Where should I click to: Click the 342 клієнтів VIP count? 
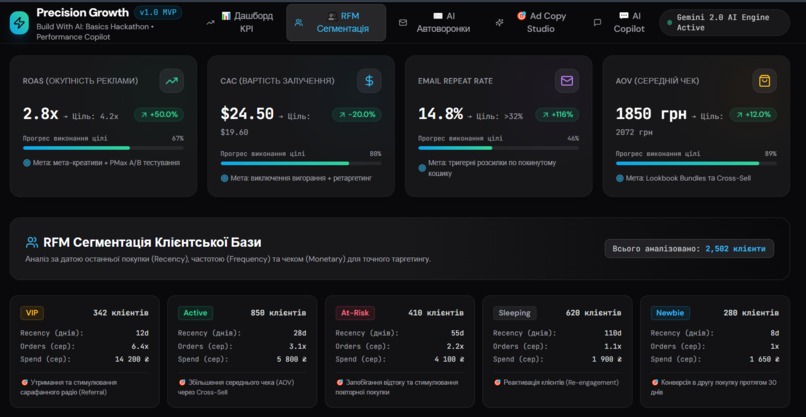(121, 313)
